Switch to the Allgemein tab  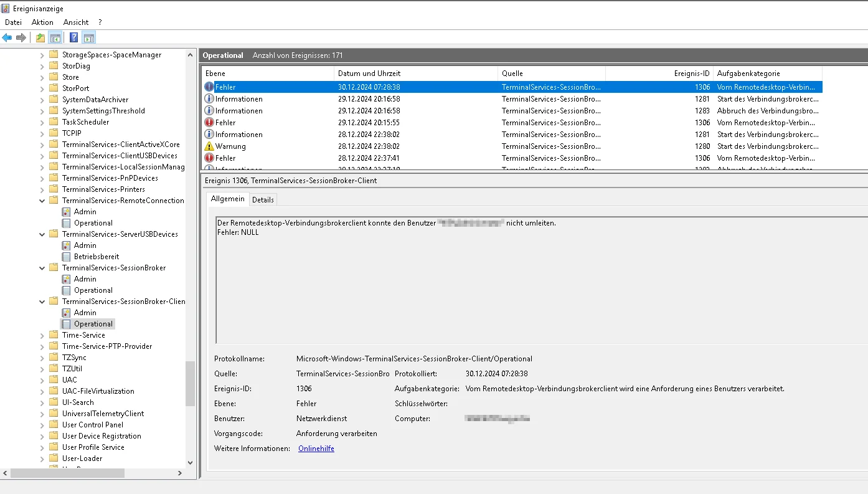[227, 199]
